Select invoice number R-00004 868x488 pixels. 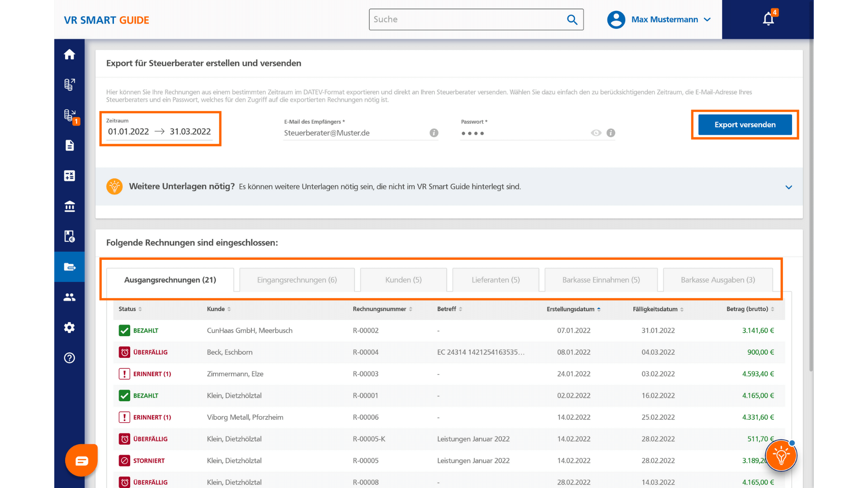[x=365, y=352]
